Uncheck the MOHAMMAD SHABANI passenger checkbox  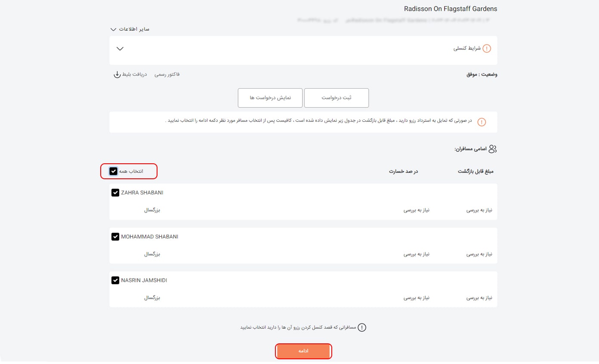115,237
